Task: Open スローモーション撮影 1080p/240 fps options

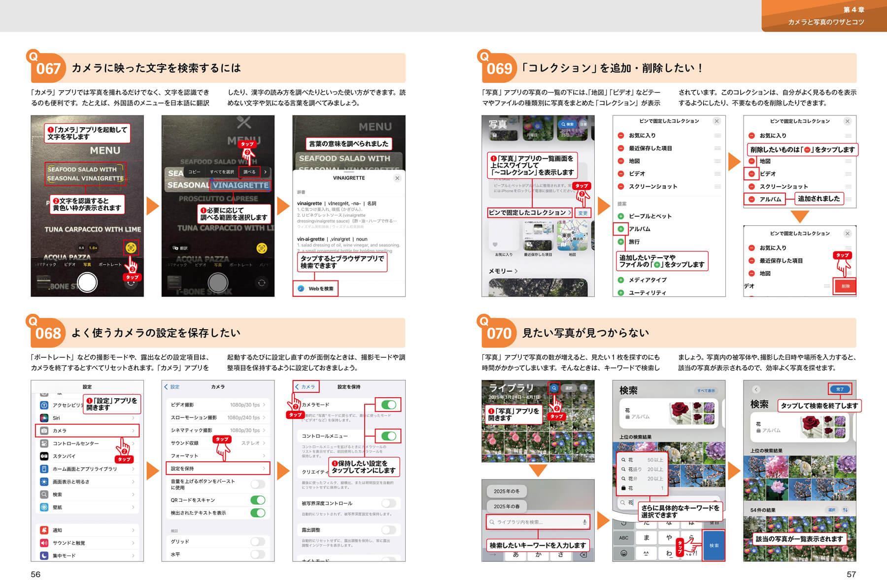Action: tap(218, 417)
